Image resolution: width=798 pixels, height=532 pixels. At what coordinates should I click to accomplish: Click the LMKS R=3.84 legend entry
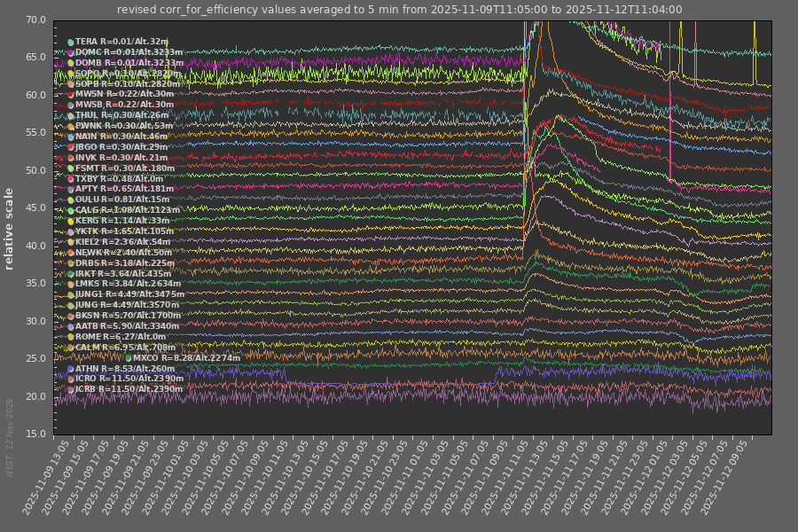coord(129,284)
